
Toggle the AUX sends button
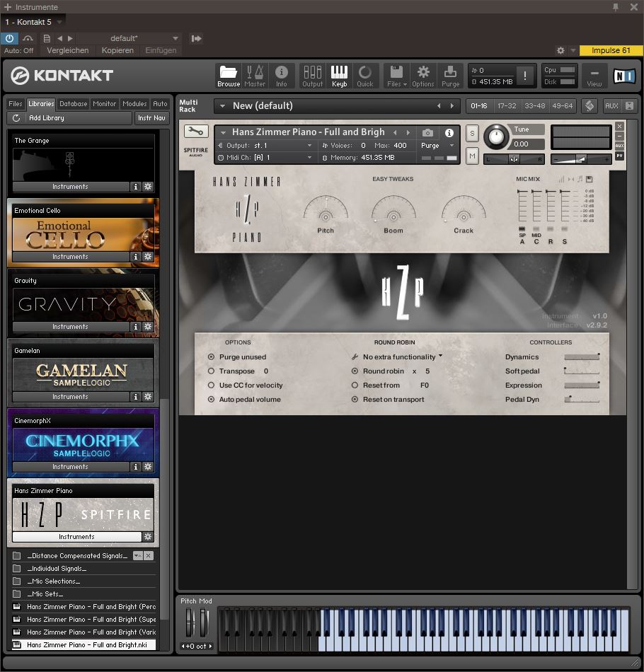tap(611, 105)
